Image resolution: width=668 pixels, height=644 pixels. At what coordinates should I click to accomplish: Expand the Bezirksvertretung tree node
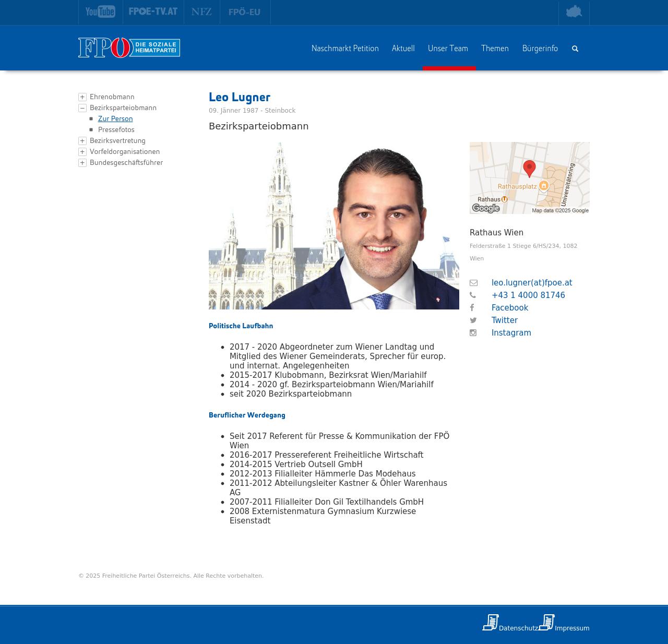(x=82, y=141)
